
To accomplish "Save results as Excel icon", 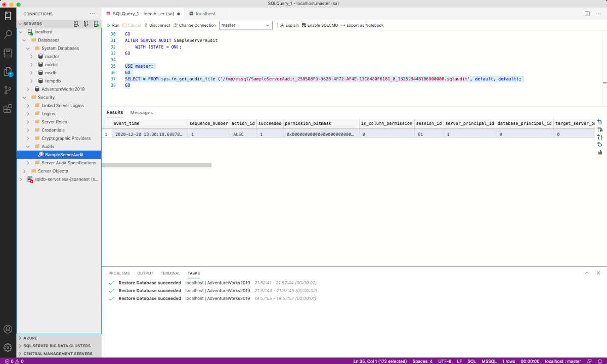I will tap(599, 129).
